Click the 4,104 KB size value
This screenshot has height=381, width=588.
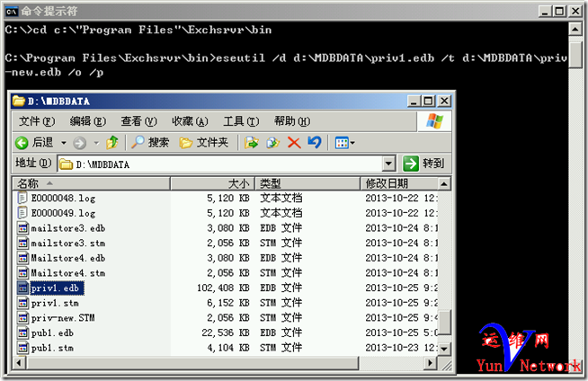click(x=228, y=348)
